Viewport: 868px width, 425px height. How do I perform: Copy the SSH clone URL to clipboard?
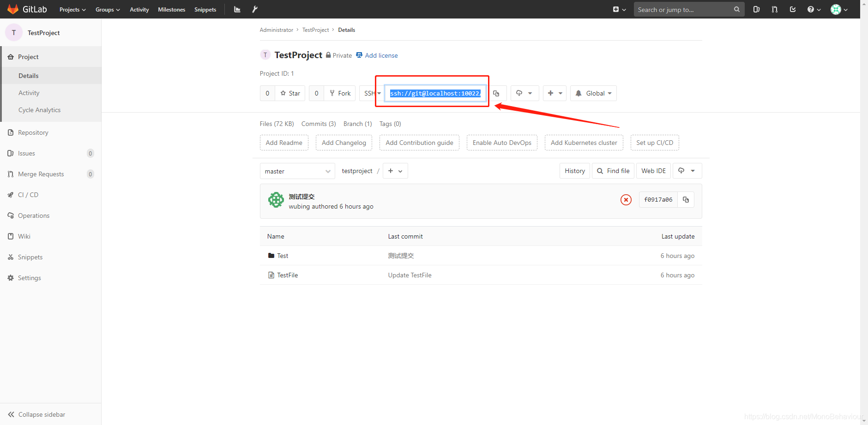coord(496,93)
